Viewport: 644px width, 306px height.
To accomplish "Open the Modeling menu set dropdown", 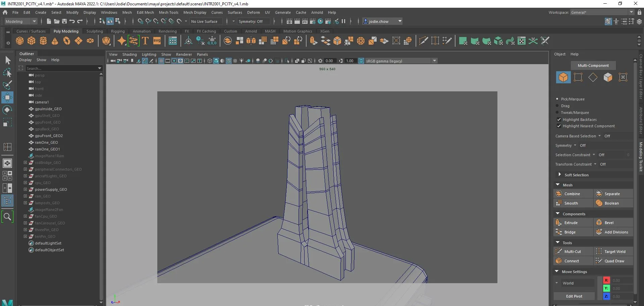I will (x=21, y=21).
